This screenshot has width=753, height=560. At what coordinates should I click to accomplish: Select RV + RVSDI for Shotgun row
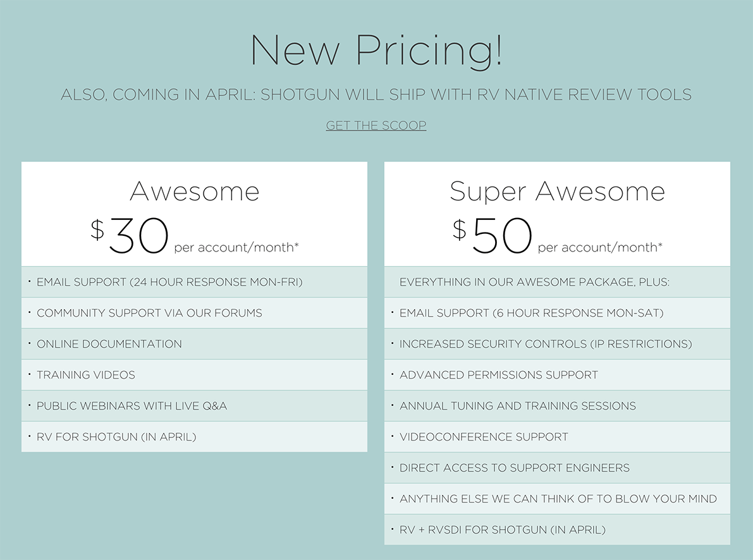[x=557, y=530]
